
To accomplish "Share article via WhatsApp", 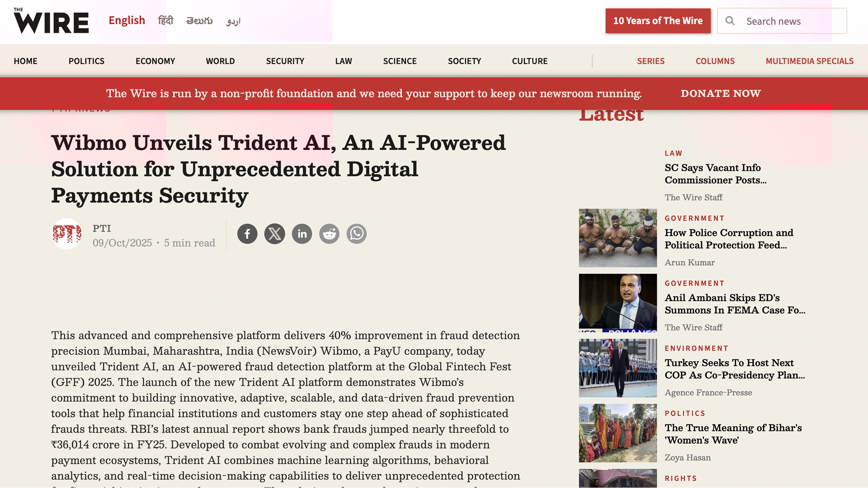I will pyautogui.click(x=356, y=234).
